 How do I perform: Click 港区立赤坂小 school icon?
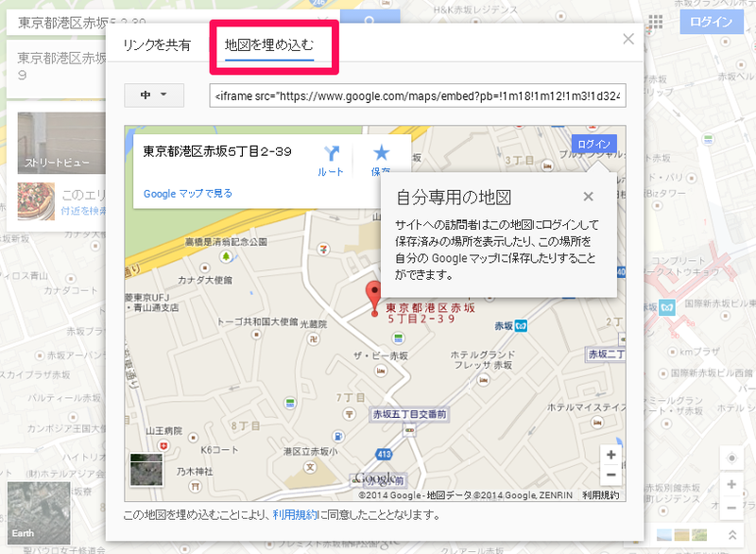click(x=311, y=467)
